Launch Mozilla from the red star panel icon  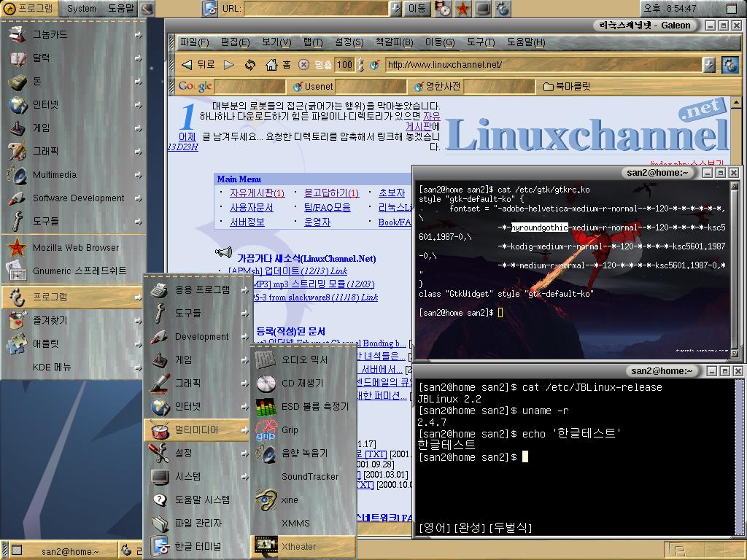[x=462, y=9]
